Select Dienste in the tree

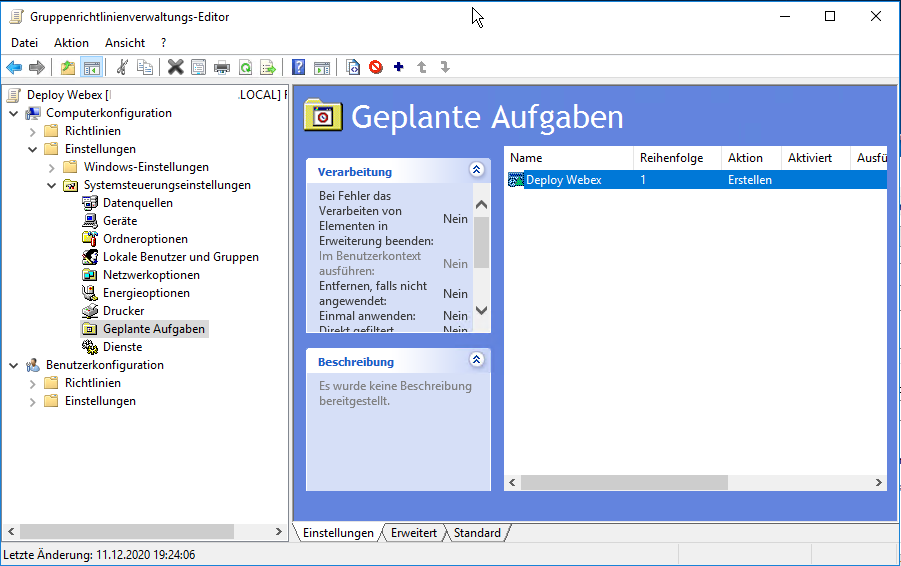pyautogui.click(x=122, y=347)
